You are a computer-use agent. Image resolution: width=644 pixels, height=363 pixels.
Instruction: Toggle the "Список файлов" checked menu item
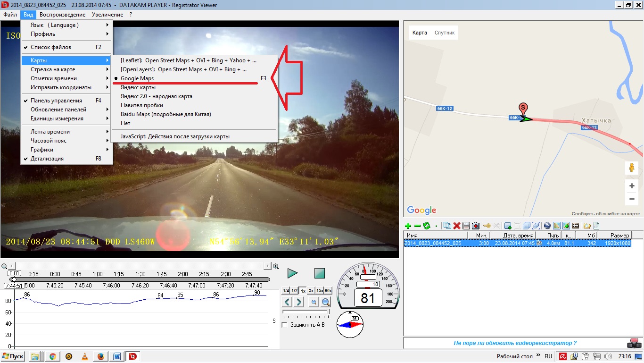51,47
